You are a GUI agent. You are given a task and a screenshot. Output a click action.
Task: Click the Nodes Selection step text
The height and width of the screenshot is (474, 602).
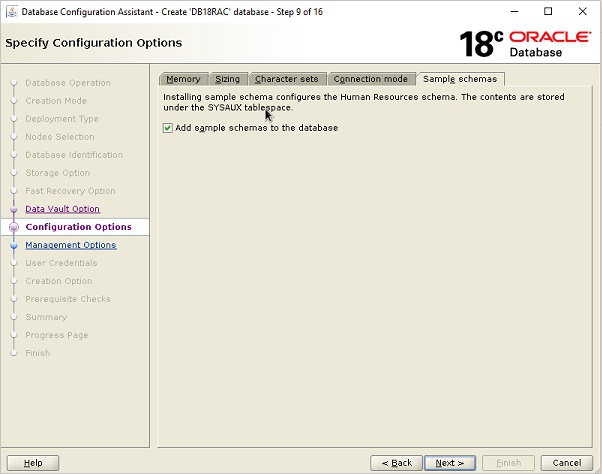(x=60, y=137)
